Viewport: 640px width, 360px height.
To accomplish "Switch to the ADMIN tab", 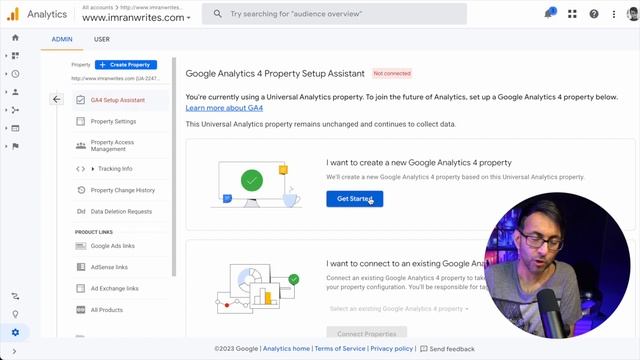I will tap(62, 39).
